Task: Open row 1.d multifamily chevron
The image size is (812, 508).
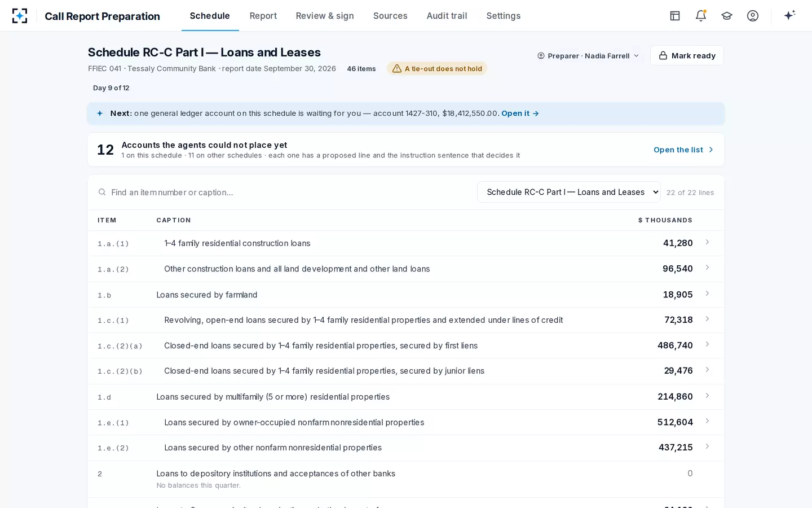Action: 707,396
